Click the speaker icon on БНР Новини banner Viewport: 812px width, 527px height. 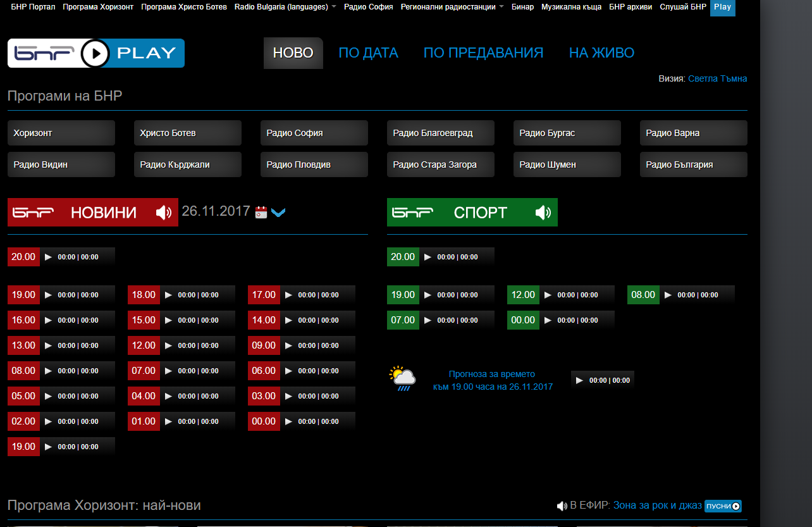[164, 213]
